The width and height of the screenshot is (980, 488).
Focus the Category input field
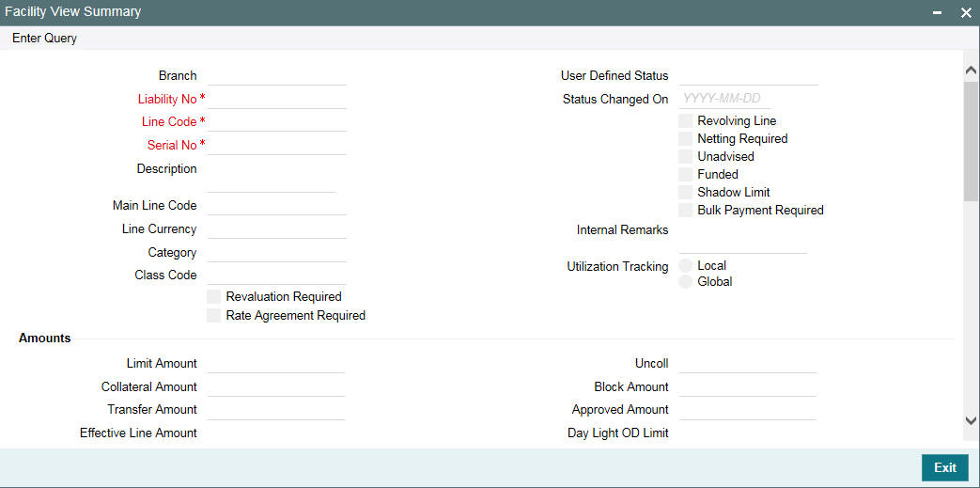tap(277, 253)
